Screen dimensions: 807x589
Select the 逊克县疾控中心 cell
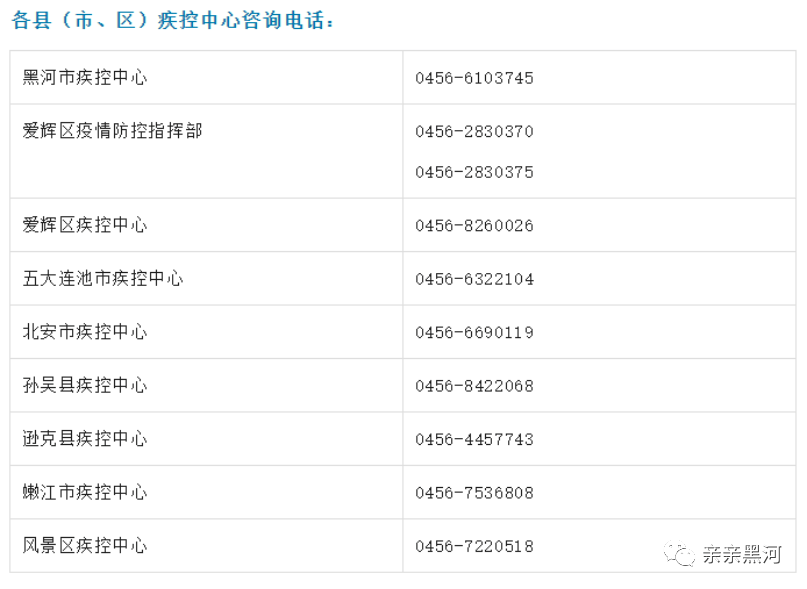pyautogui.click(x=85, y=439)
